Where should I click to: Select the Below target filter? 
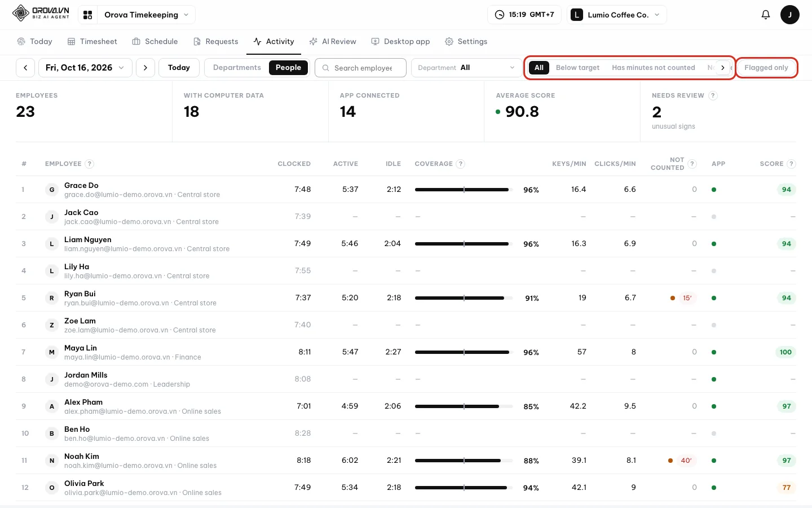(577, 68)
